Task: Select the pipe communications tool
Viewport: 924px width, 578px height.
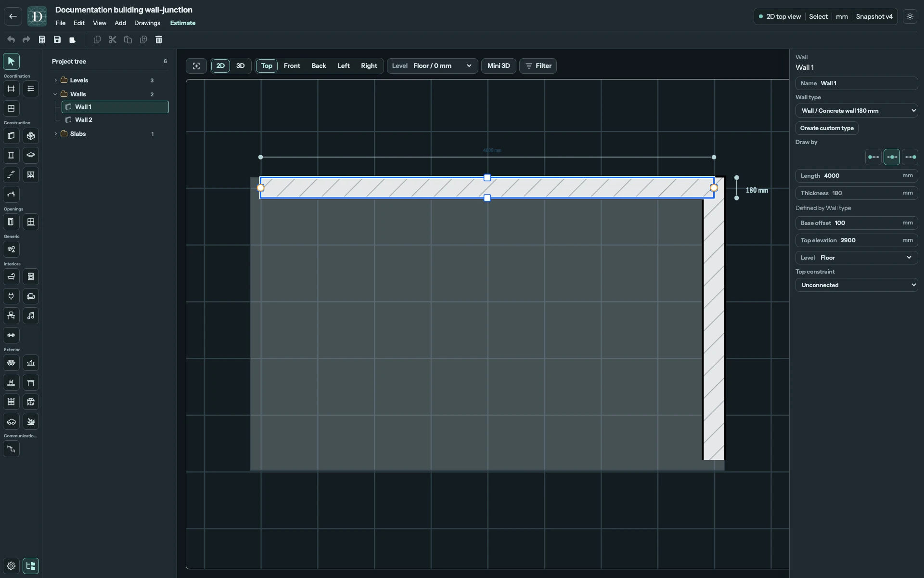Action: [11, 449]
